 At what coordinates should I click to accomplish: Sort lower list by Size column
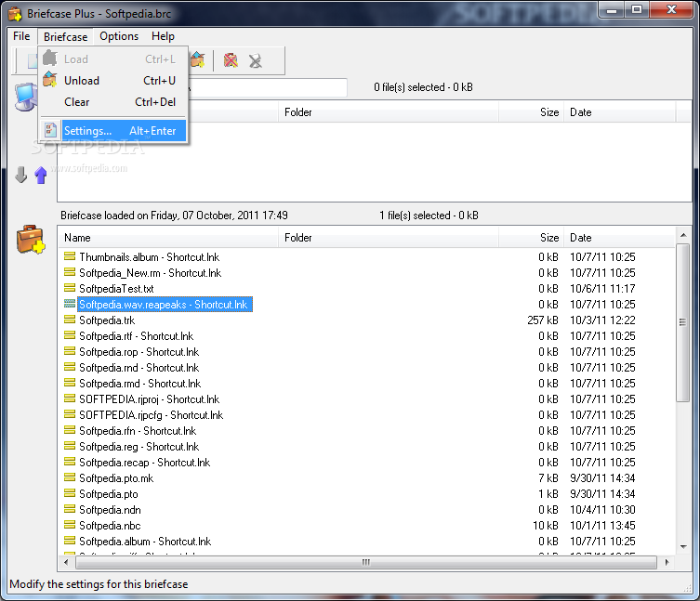point(531,238)
